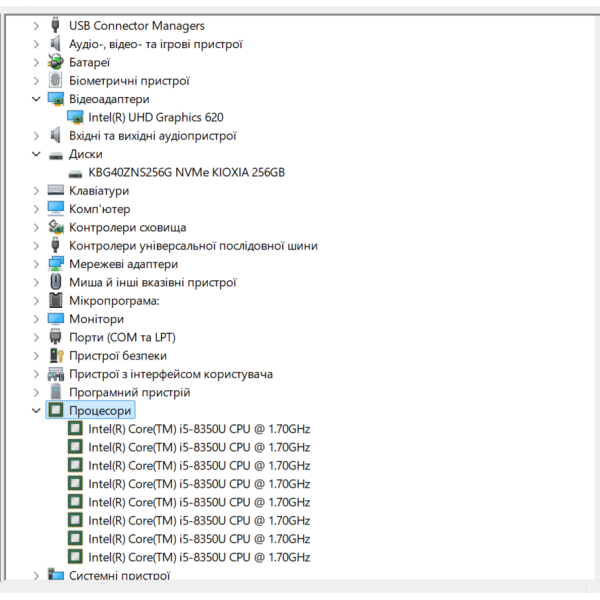600x600 pixels.
Task: Click the Контролери сховища storage controller icon
Action: tap(55, 227)
